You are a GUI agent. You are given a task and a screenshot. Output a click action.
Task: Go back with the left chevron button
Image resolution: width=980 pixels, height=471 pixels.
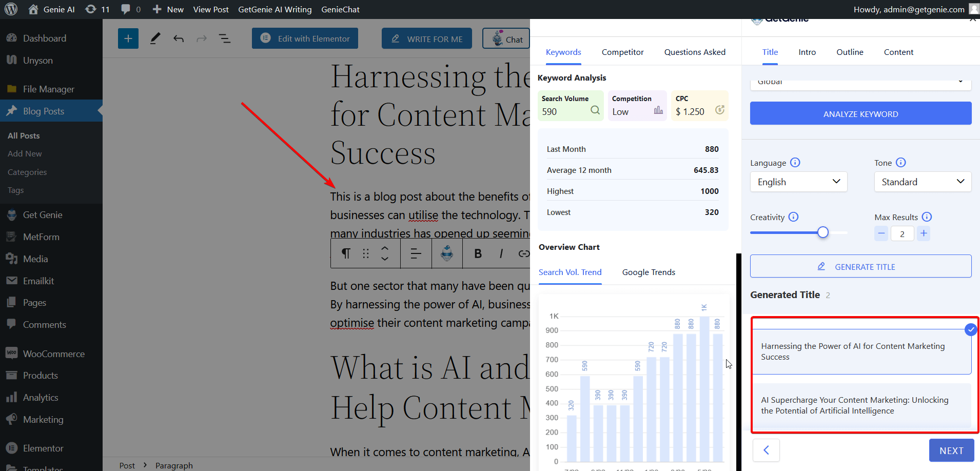click(x=766, y=450)
